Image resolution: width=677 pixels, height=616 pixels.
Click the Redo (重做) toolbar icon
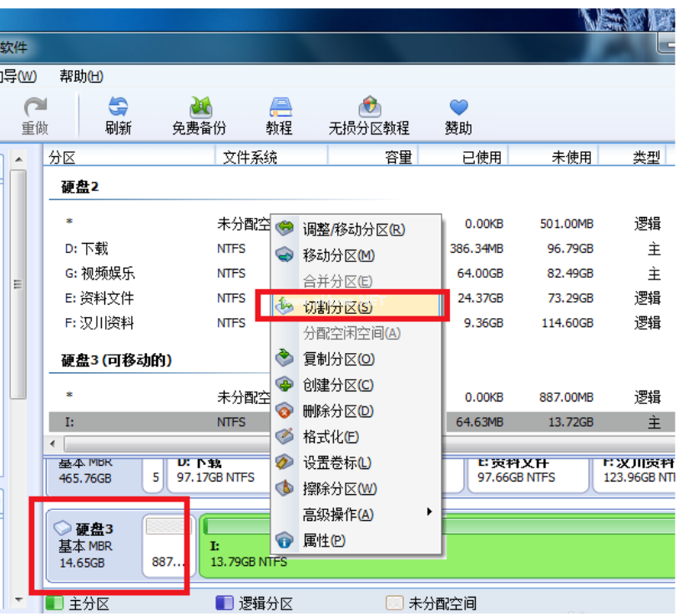(35, 115)
